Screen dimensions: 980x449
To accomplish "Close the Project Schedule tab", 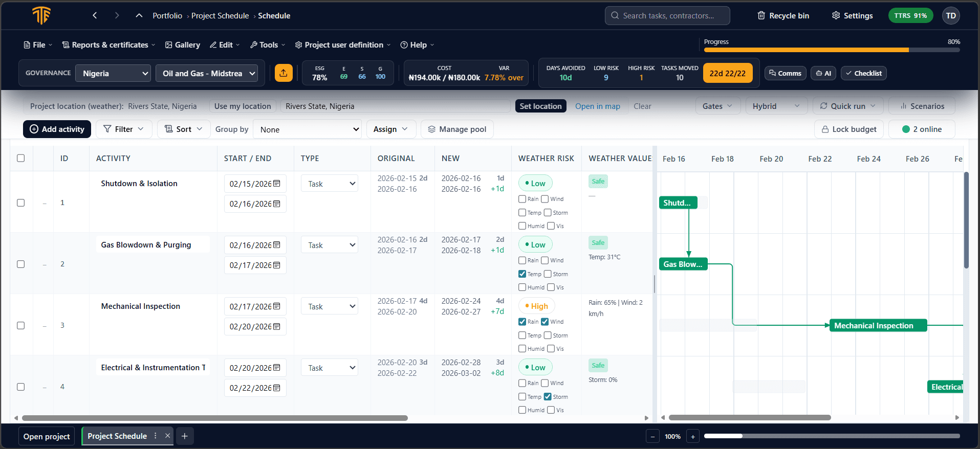I will (x=167, y=436).
